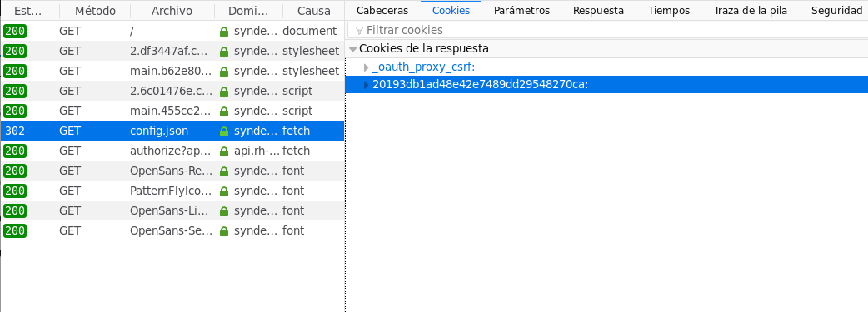Open the Parámetros tab
This screenshot has width=868, height=312.
click(x=522, y=11)
